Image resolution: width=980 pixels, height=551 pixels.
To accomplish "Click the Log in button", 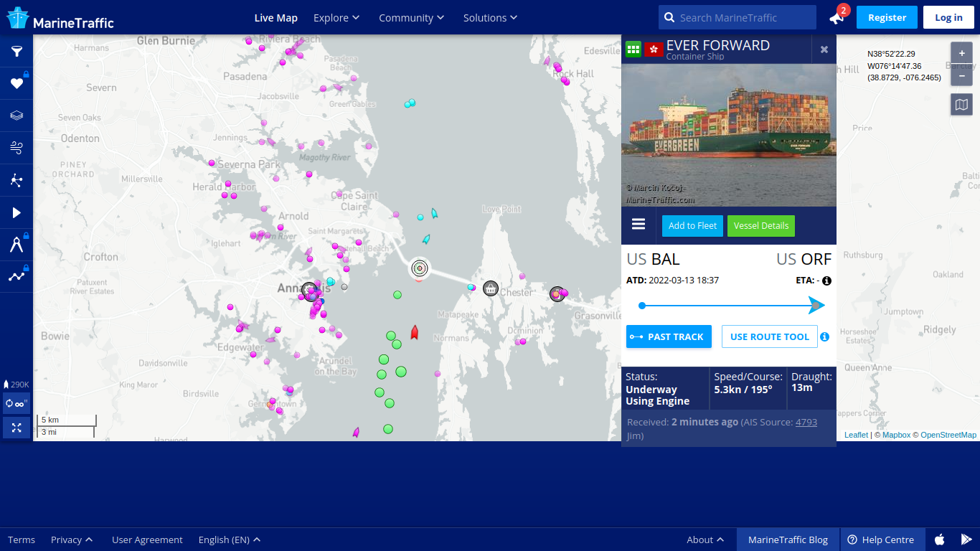I will point(948,17).
